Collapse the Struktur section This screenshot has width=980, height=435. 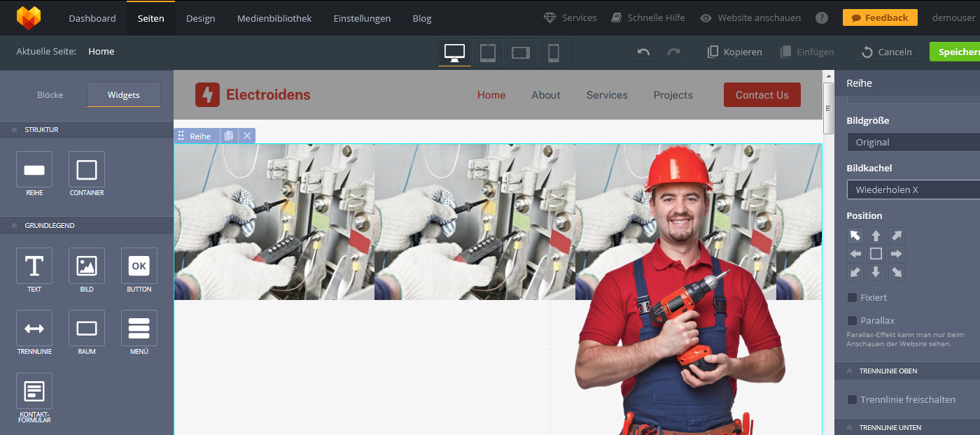[14, 129]
